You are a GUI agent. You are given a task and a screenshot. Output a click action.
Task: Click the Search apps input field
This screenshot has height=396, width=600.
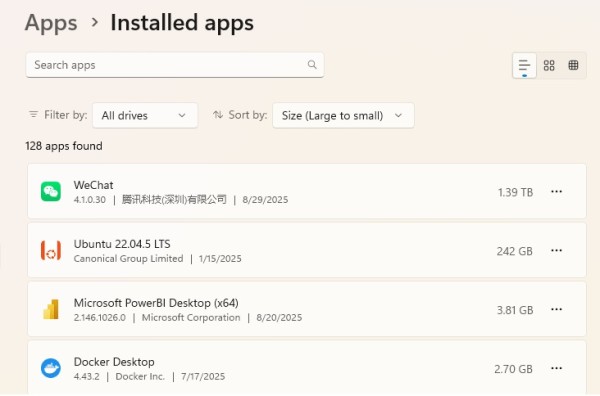[175, 65]
